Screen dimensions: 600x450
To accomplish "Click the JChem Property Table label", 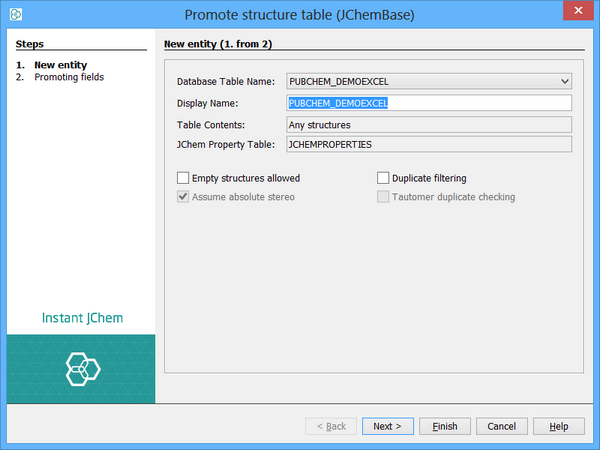I will click(226, 145).
